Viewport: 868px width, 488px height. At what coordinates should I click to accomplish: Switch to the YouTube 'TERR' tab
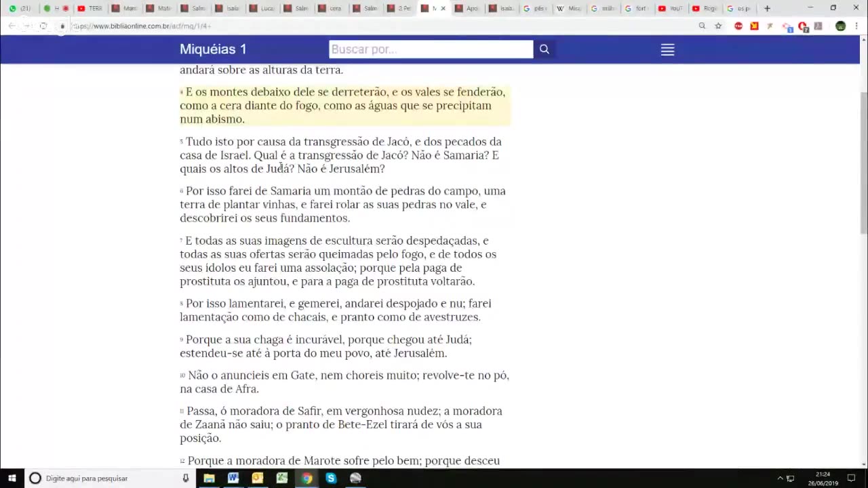tap(91, 8)
